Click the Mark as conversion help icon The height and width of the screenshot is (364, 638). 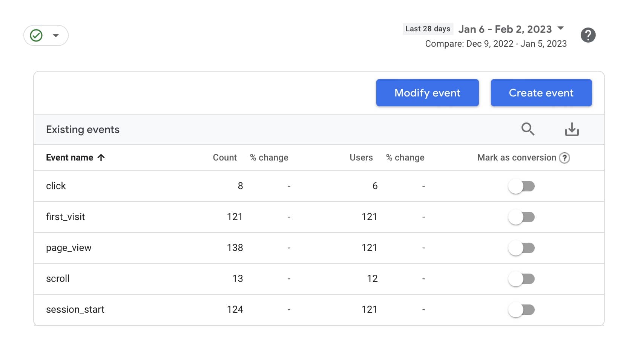pos(564,158)
